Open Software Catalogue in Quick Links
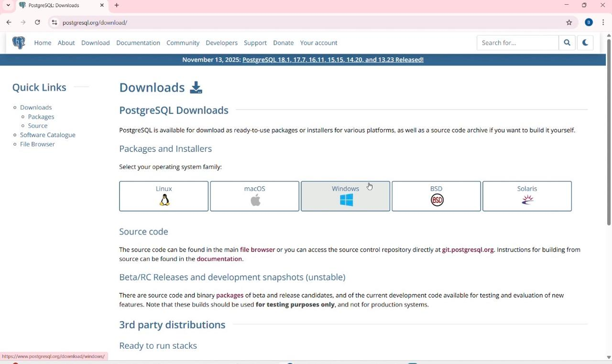The width and height of the screenshot is (612, 364). tap(47, 135)
